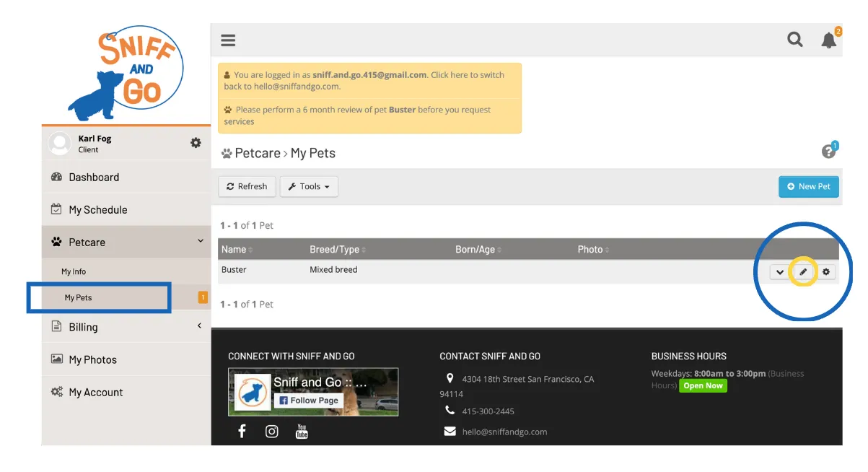This screenshot has height=472, width=868.
Task: Open the Tools dropdown
Action: point(309,186)
